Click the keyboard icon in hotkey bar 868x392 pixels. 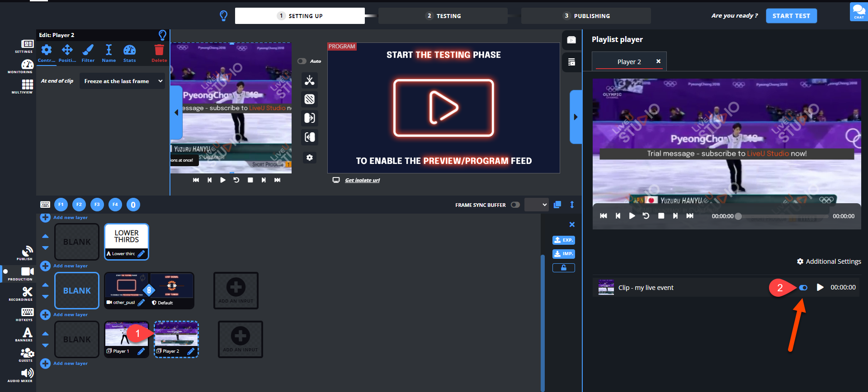click(45, 205)
